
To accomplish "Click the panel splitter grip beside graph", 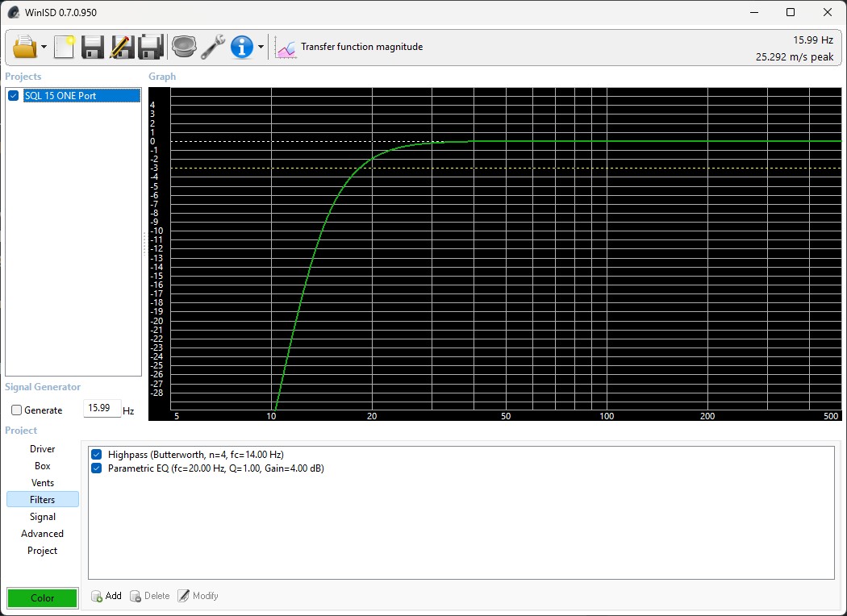I will [144, 244].
